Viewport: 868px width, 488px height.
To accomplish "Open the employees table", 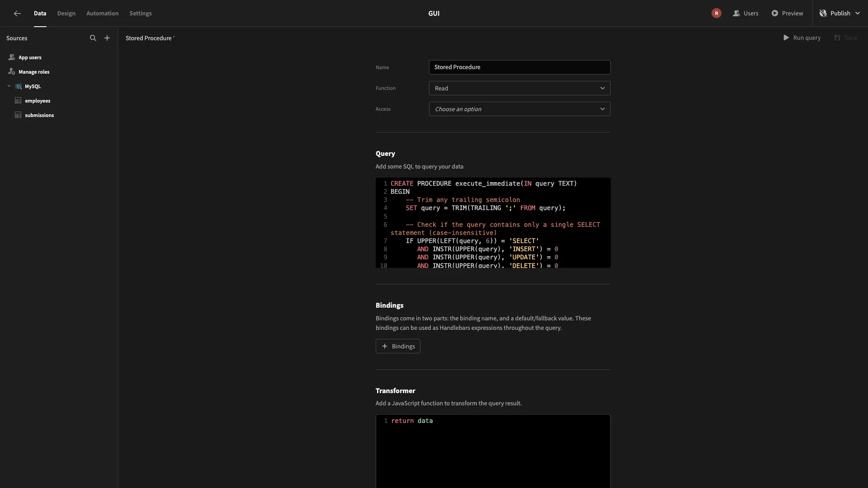I will 38,101.
